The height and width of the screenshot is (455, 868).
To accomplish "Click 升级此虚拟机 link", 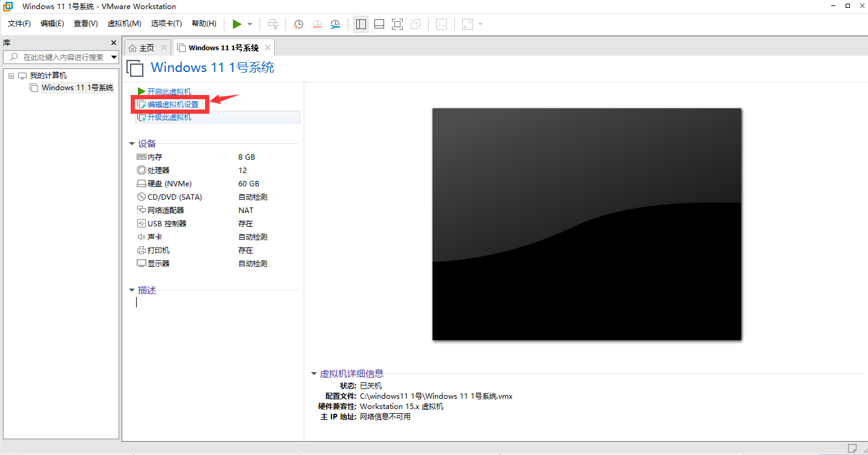I will [169, 117].
